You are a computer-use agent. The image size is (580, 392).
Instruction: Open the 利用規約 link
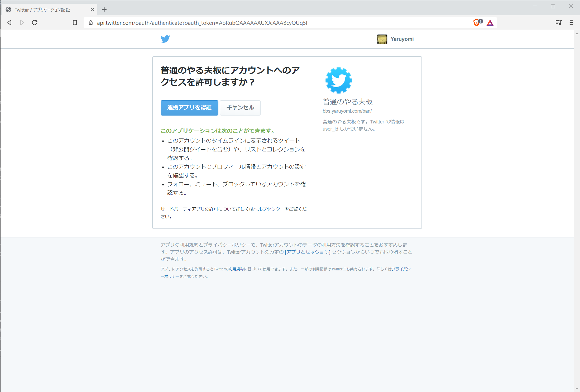point(236,269)
